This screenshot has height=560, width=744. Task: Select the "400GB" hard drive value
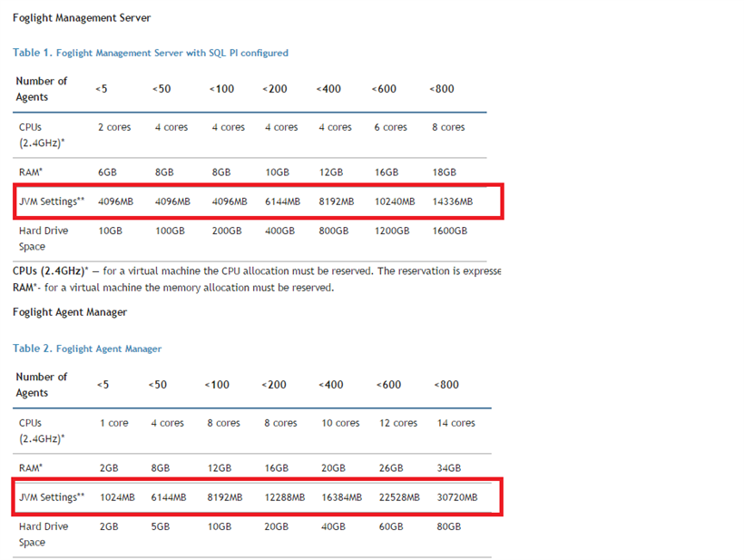[x=280, y=231]
